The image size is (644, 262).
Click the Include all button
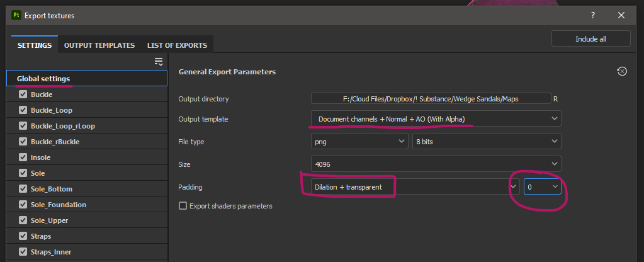590,39
